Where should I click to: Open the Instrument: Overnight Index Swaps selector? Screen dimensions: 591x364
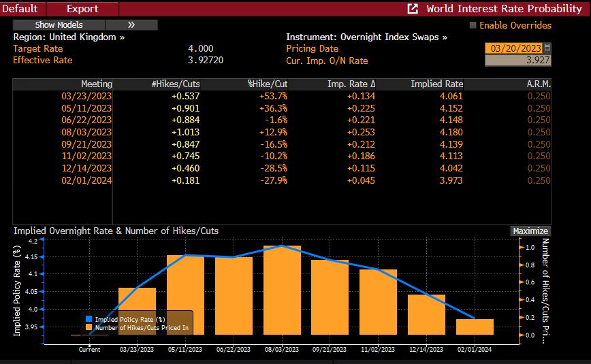click(x=366, y=37)
